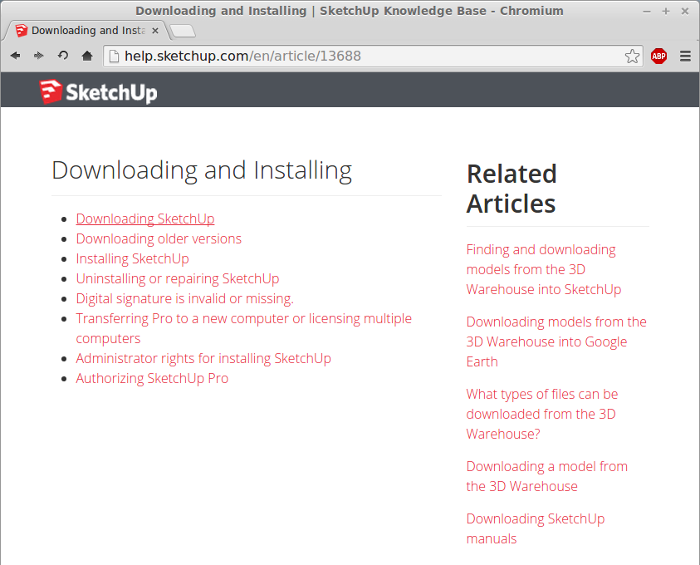Open Digital signature is invalid or missing link
This screenshot has width=700, height=565.
[x=184, y=299]
